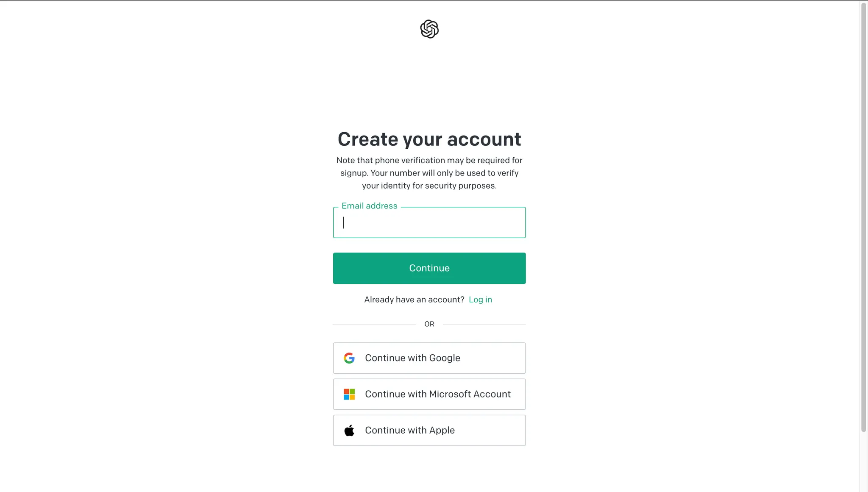Click the phone verification note paragraph

429,173
